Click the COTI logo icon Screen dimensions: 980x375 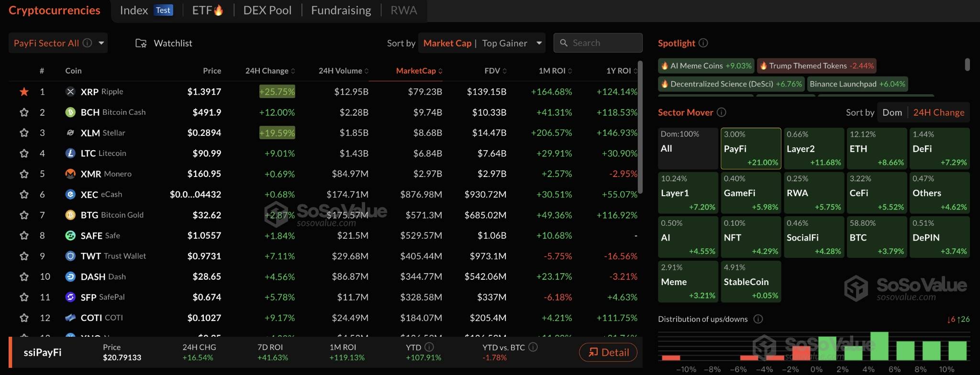(70, 318)
